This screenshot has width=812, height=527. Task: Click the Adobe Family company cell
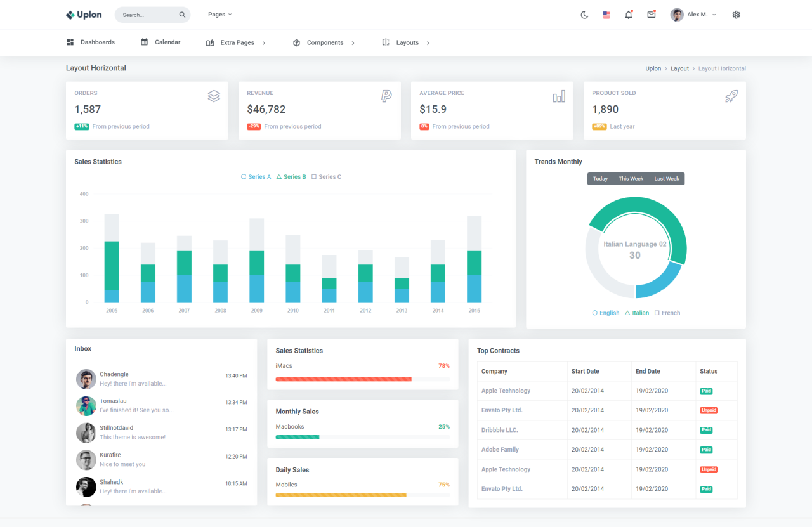(x=522, y=450)
